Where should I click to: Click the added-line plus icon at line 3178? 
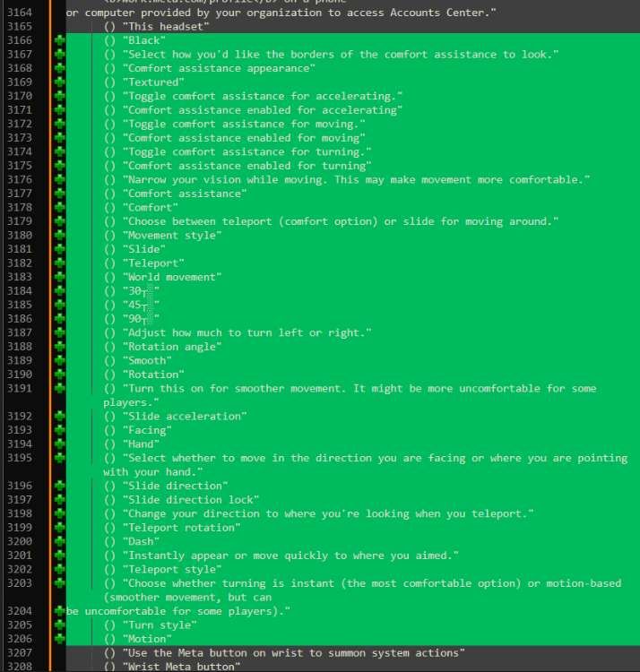tap(60, 207)
